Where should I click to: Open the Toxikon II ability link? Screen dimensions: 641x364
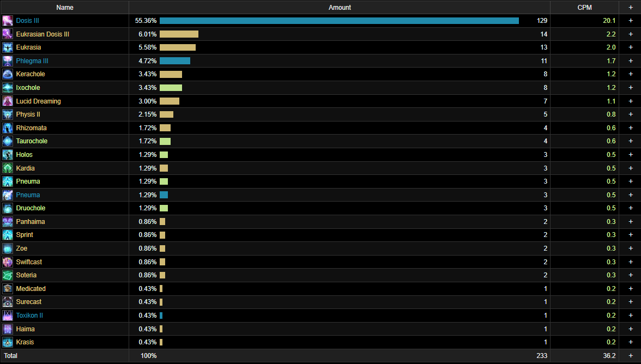tap(29, 316)
